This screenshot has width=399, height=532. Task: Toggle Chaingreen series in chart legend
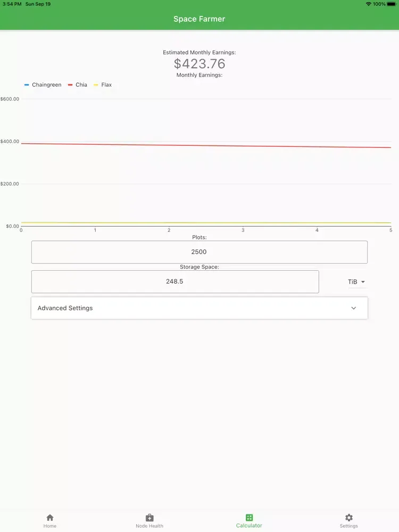tap(43, 85)
